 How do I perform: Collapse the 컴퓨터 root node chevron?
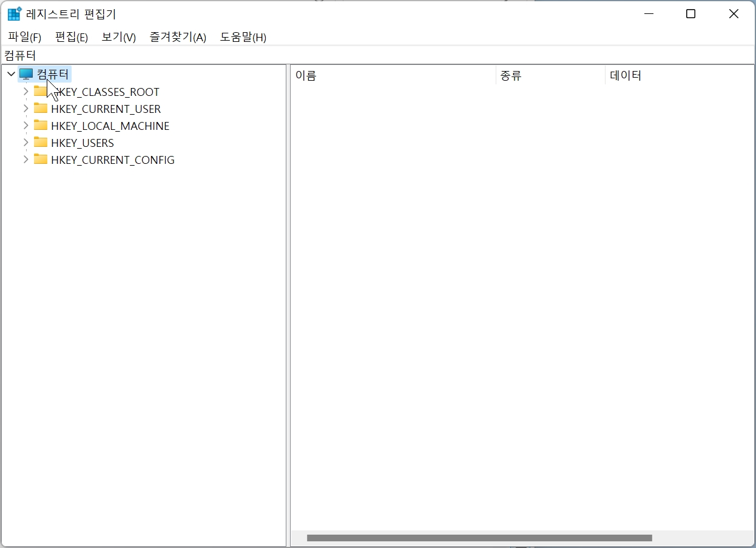(x=10, y=73)
